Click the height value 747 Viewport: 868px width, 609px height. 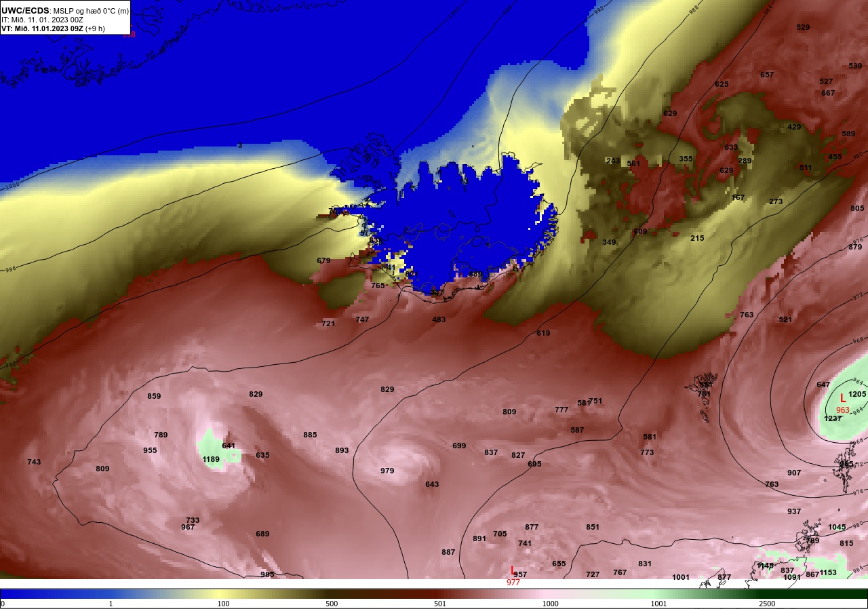pos(362,319)
